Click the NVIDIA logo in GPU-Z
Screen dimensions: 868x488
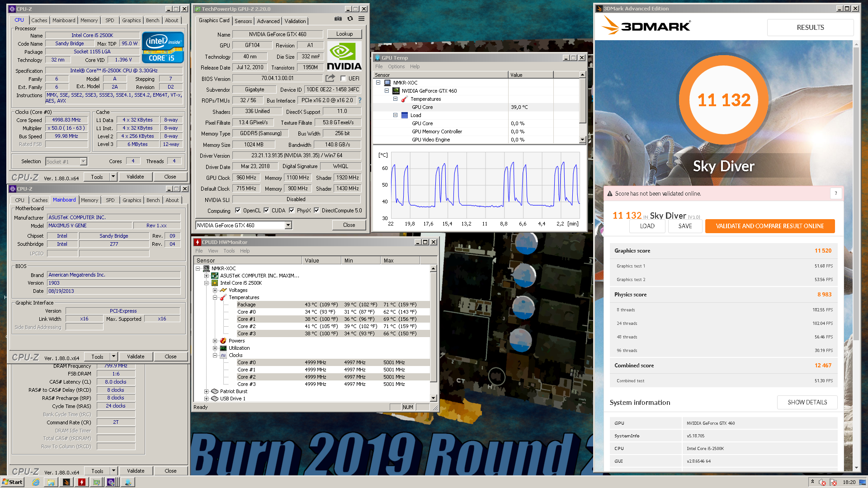[x=344, y=56]
